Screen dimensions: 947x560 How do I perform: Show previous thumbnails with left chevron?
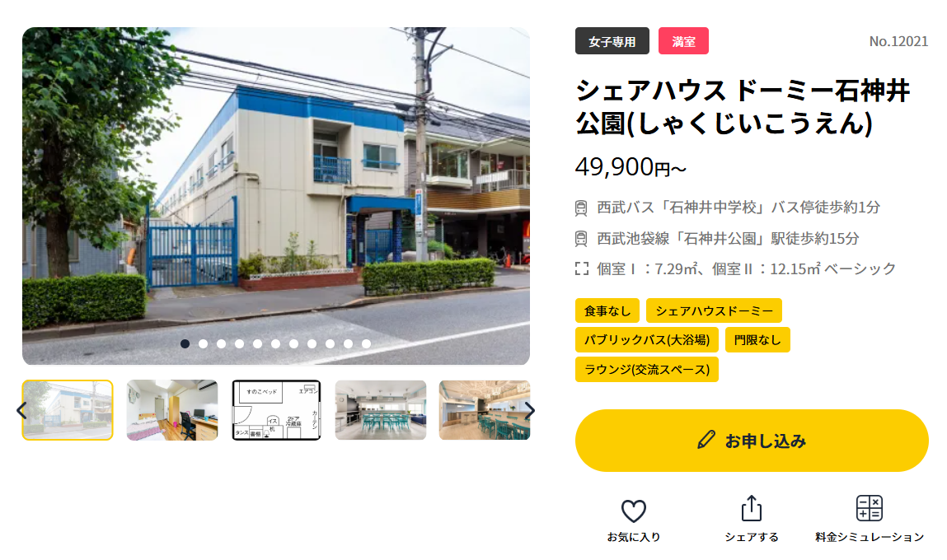(x=21, y=410)
